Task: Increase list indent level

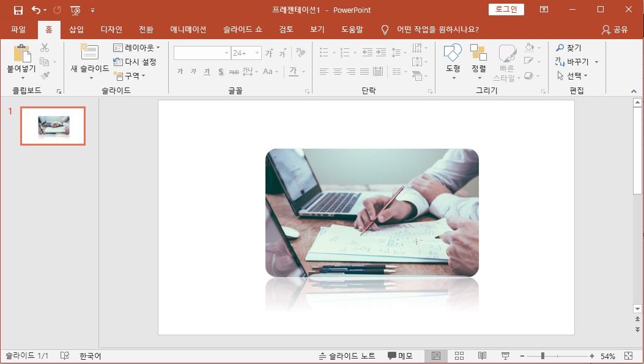Action: [x=381, y=52]
